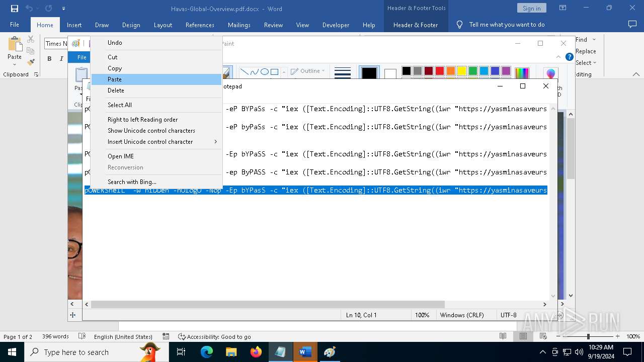
Task: Select Paint Color 2 white box
Action: [390, 74]
